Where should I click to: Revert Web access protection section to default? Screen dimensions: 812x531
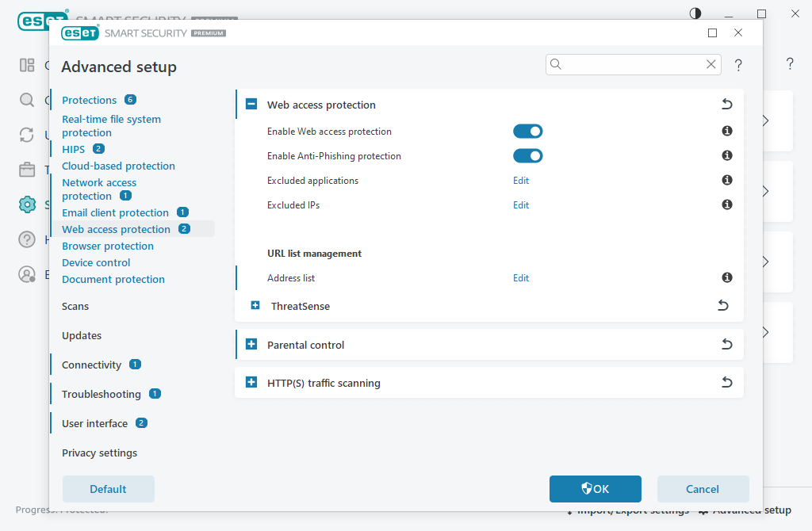coord(727,104)
